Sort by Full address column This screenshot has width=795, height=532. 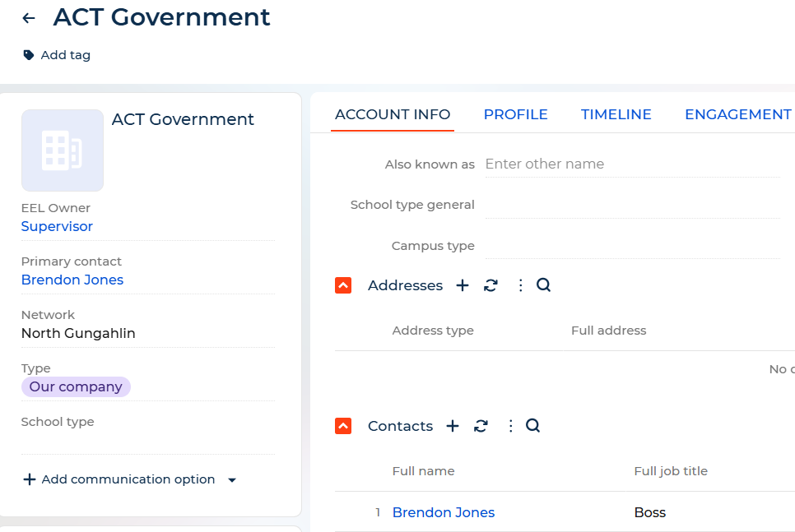(x=609, y=331)
